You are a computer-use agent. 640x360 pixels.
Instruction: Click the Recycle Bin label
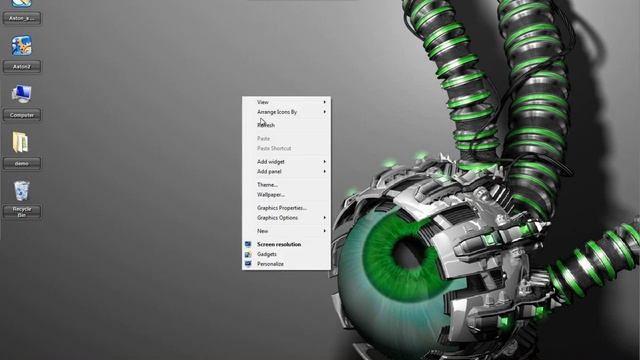coord(22,212)
